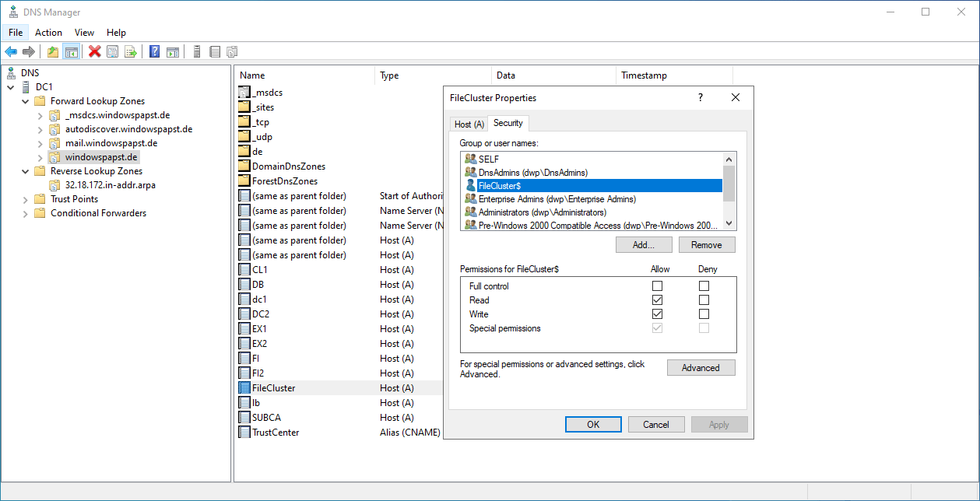Viewport: 980px width, 501px height.
Task: Switch to the Host (A) tab
Action: (x=469, y=124)
